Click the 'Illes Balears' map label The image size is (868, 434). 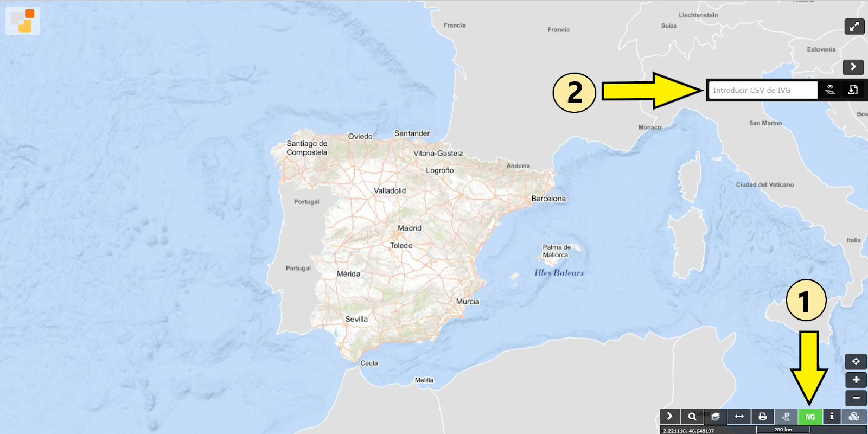559,273
